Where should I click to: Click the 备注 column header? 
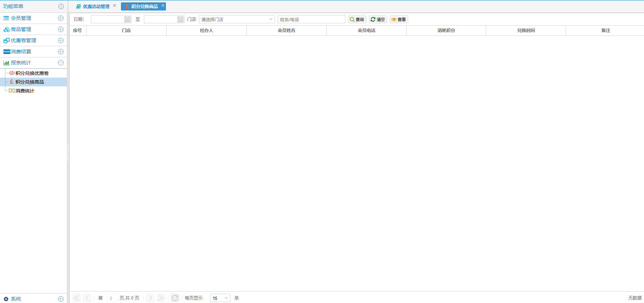coord(605,30)
